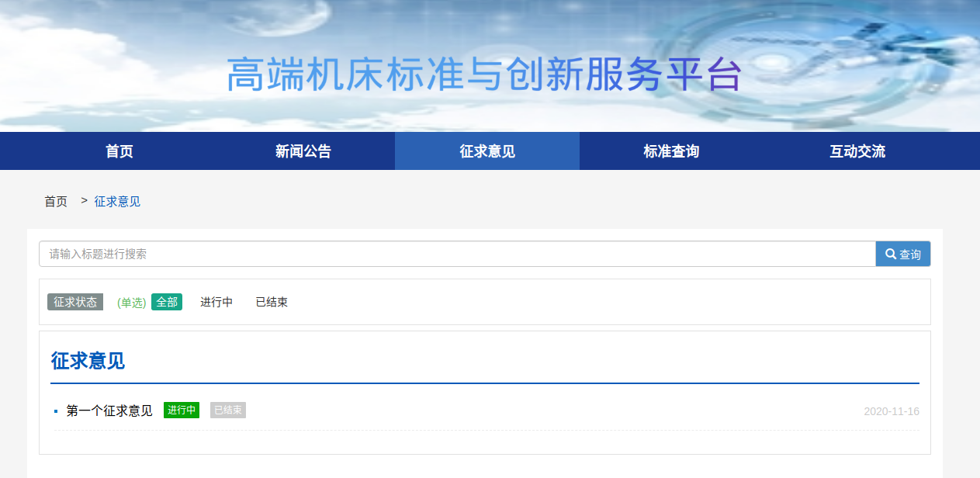Image resolution: width=980 pixels, height=478 pixels.
Task: Click the green 进行中 badge on the entry
Action: 182,410
